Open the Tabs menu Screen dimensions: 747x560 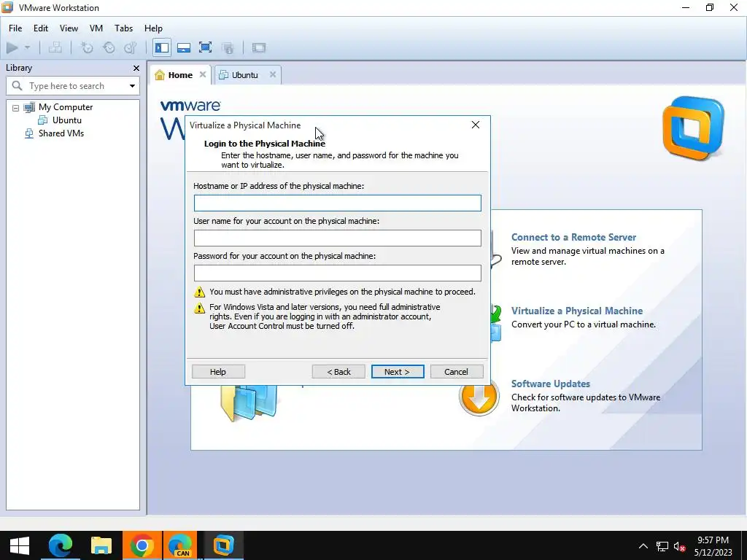[123, 28]
